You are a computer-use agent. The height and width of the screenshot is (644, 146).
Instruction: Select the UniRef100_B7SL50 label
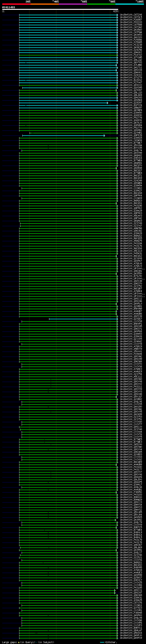pos(131,276)
